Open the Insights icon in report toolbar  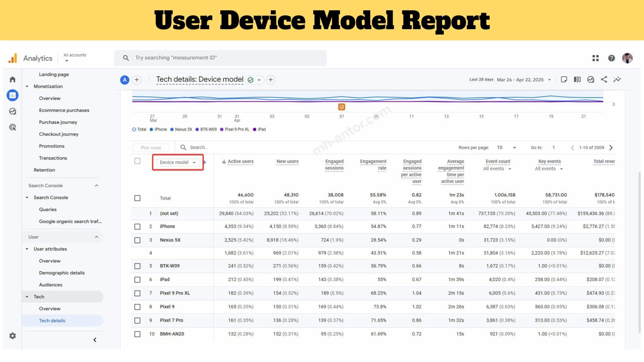point(591,80)
